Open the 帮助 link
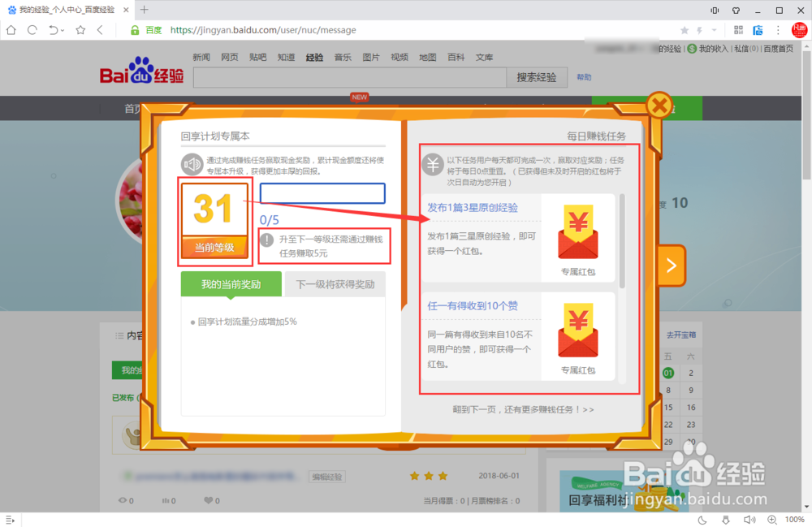The height and width of the screenshot is (527, 812). (x=584, y=77)
